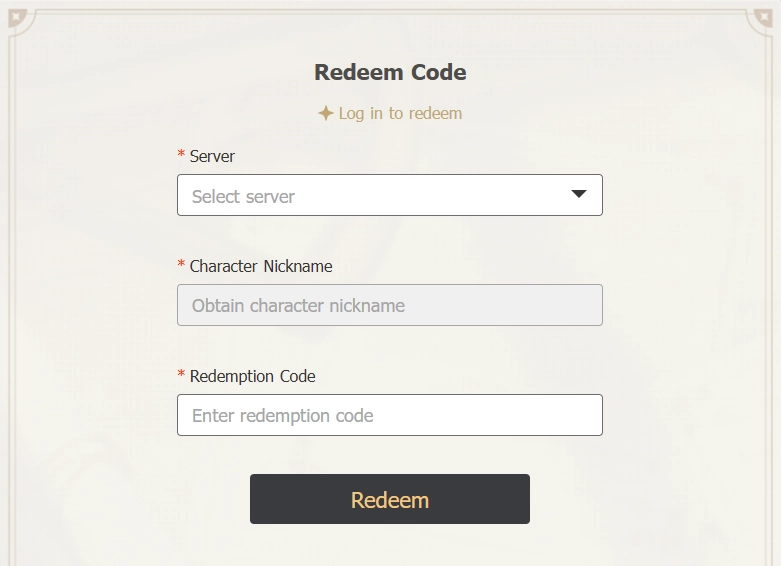Click the red asterisk beside Server

point(181,155)
